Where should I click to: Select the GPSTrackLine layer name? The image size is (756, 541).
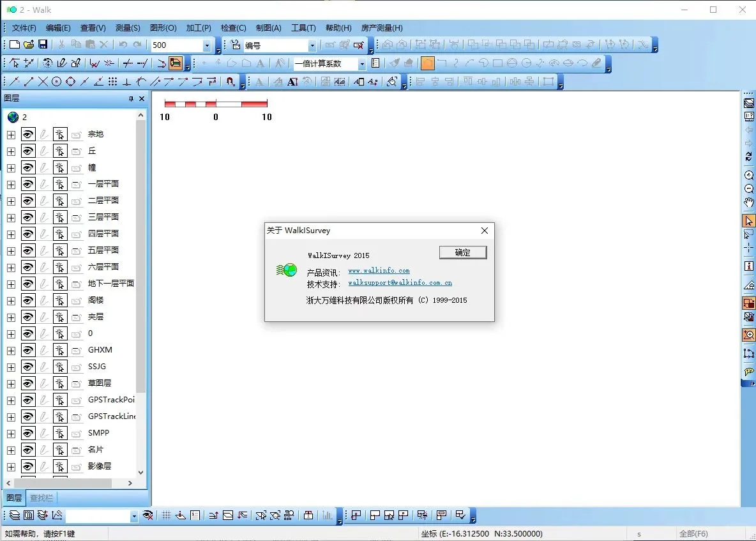pyautogui.click(x=112, y=416)
